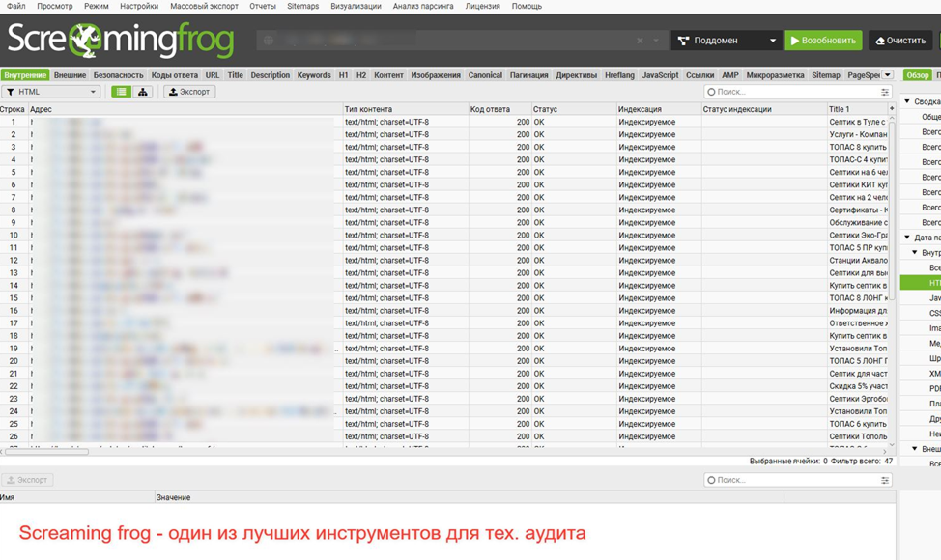This screenshot has width=941, height=560.
Task: Switch to the AMP tab
Action: click(x=729, y=75)
